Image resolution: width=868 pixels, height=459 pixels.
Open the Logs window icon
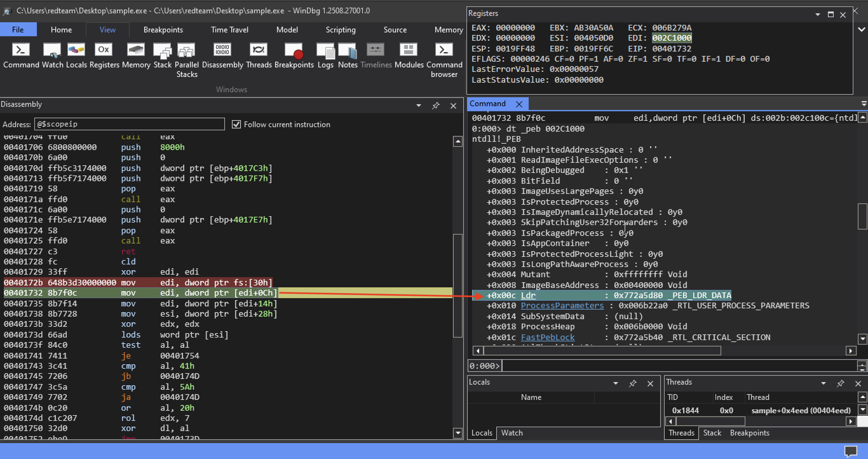[325, 55]
